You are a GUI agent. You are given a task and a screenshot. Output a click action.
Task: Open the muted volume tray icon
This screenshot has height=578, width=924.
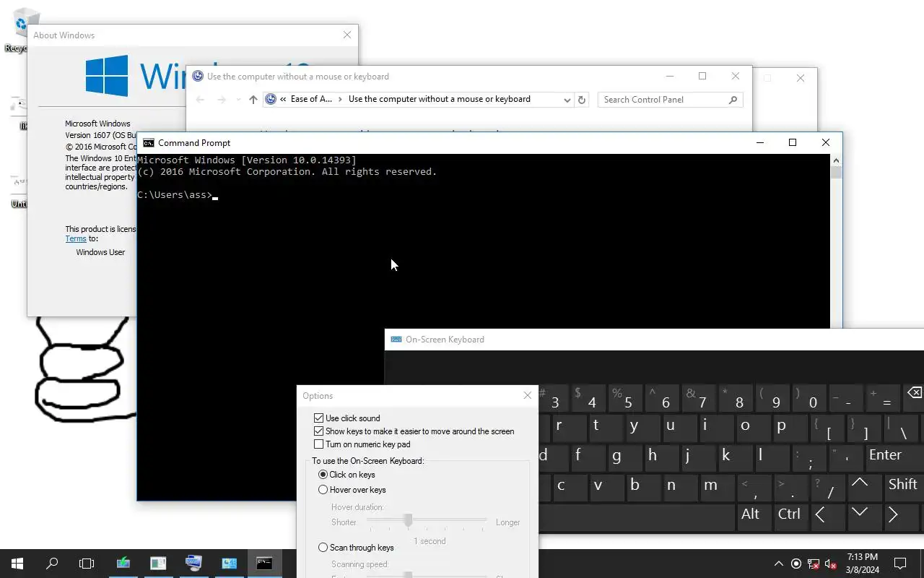click(x=831, y=564)
